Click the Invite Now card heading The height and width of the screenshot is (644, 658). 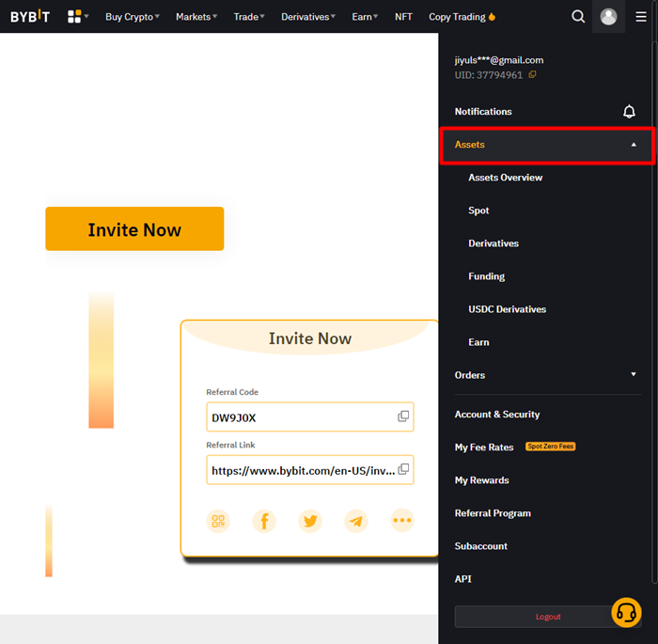pyautogui.click(x=310, y=338)
